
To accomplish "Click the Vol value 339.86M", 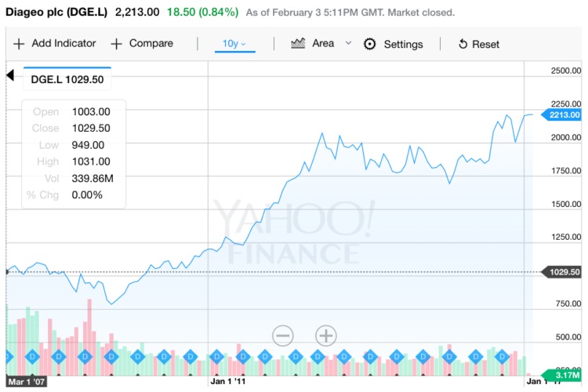I will (93, 179).
